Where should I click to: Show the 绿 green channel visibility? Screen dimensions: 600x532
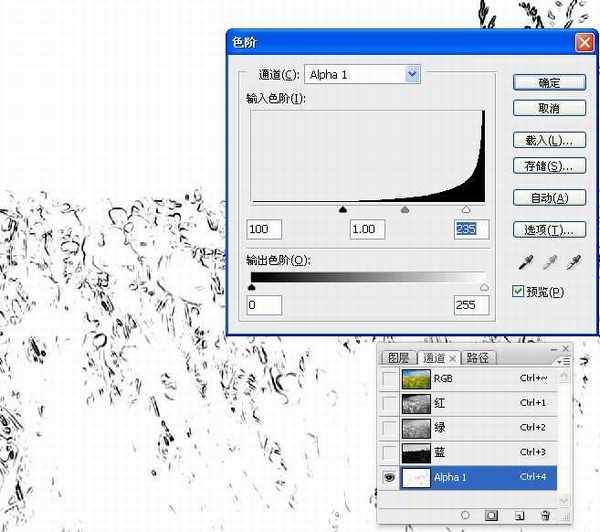[x=389, y=428]
